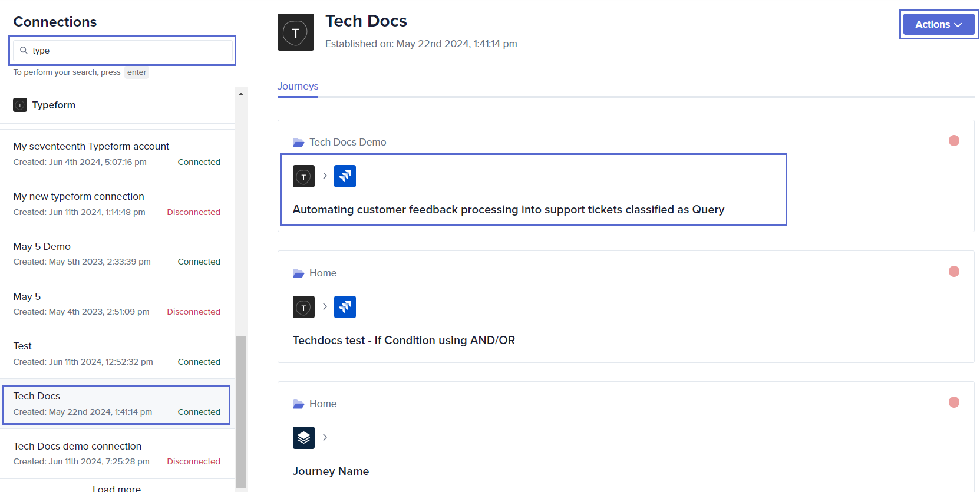Click red status dot on Journey Name card
The width and height of the screenshot is (980, 492).
point(954,402)
